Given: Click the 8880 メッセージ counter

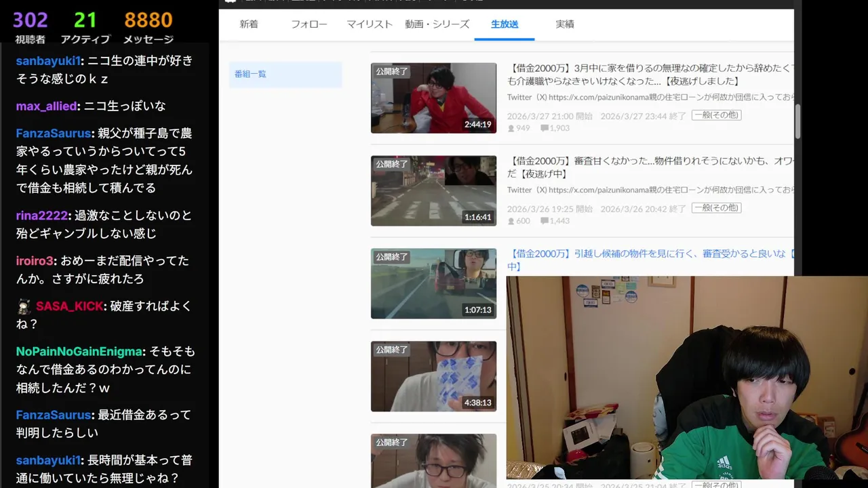Looking at the screenshot, I should click(149, 27).
